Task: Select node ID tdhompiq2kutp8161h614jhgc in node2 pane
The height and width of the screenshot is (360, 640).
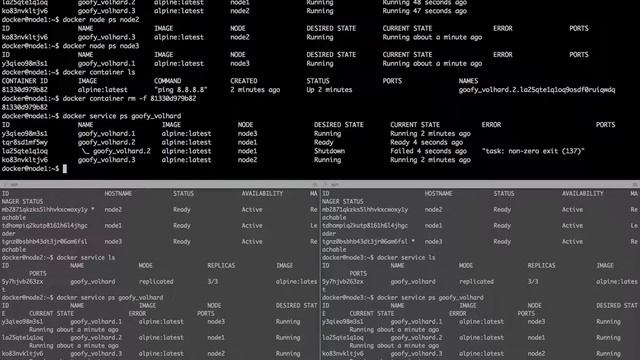Action: pyautogui.click(x=44, y=225)
